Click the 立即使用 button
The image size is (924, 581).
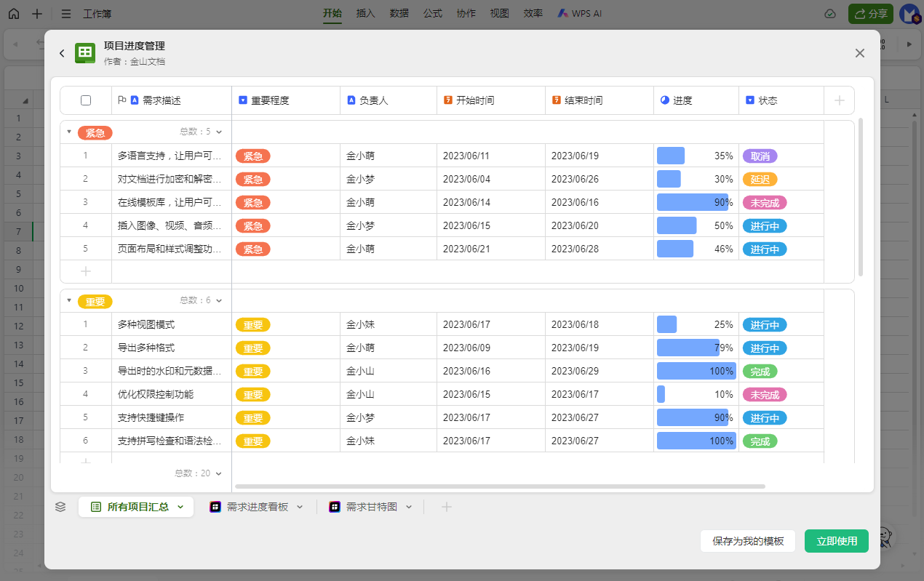click(836, 541)
